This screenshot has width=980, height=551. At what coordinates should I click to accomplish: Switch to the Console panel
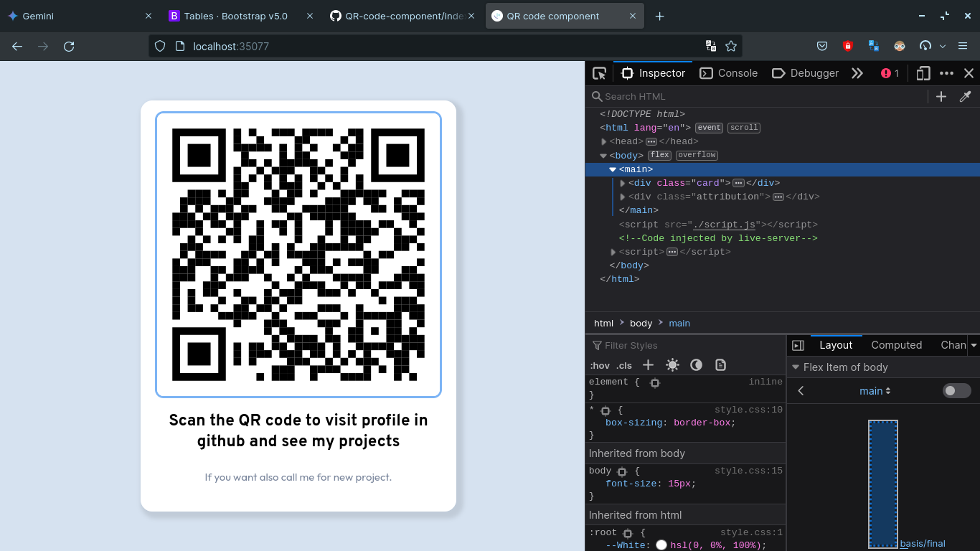729,73
